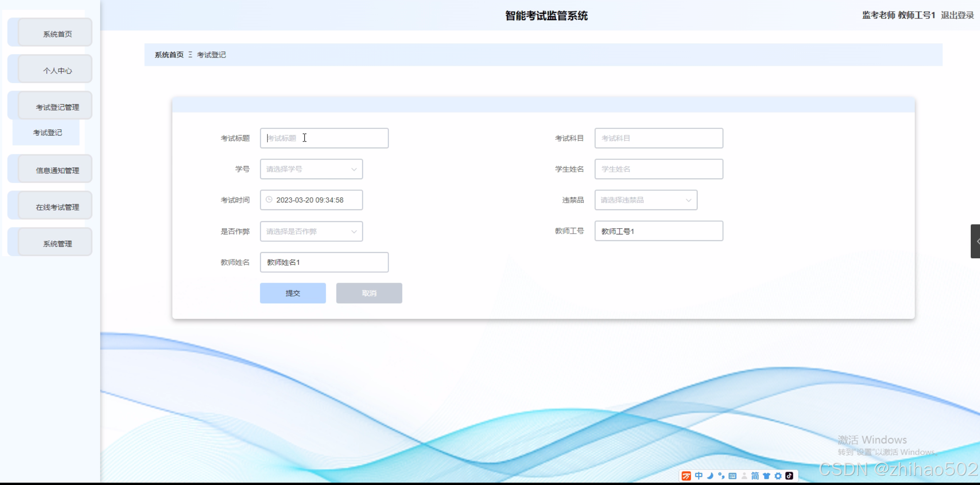
Task: Click the IME keyboard icon in toolbar
Action: coord(732,476)
